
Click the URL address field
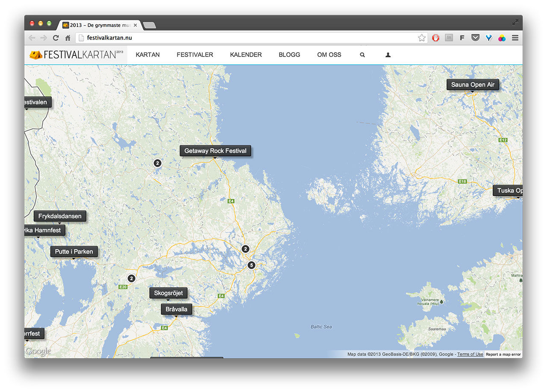171,38
